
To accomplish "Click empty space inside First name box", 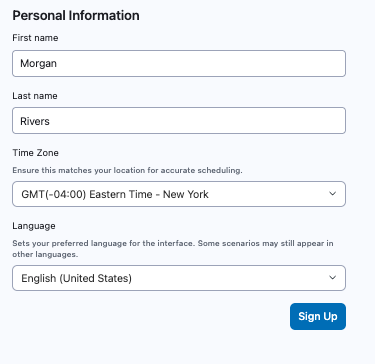I will click(x=200, y=63).
